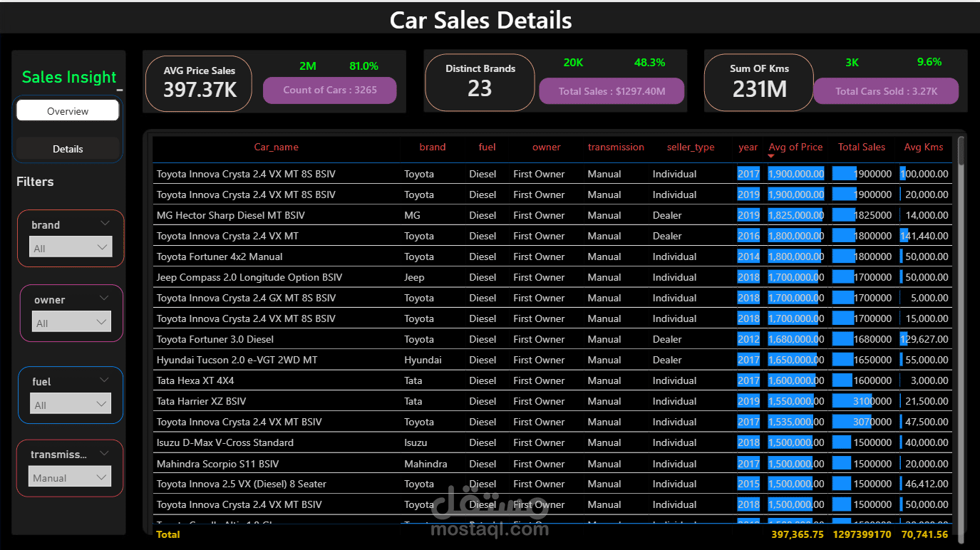Click the 1,680,000.00 price cell
Screen dimensions: 980x550
coord(796,338)
